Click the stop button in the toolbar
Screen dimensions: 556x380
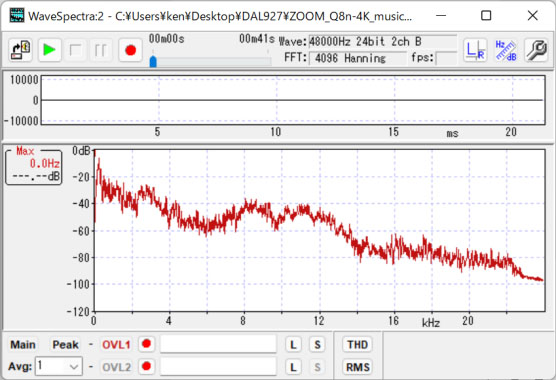click(76, 50)
